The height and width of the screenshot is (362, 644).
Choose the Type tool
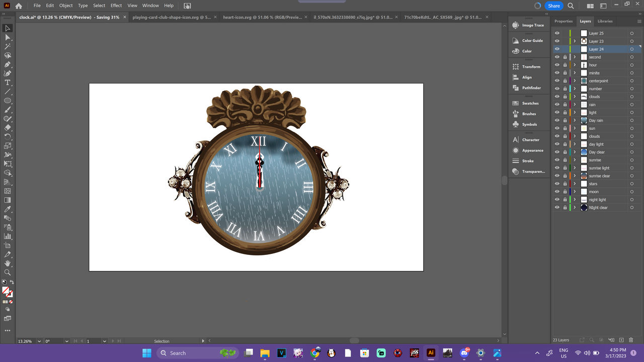[8, 82]
